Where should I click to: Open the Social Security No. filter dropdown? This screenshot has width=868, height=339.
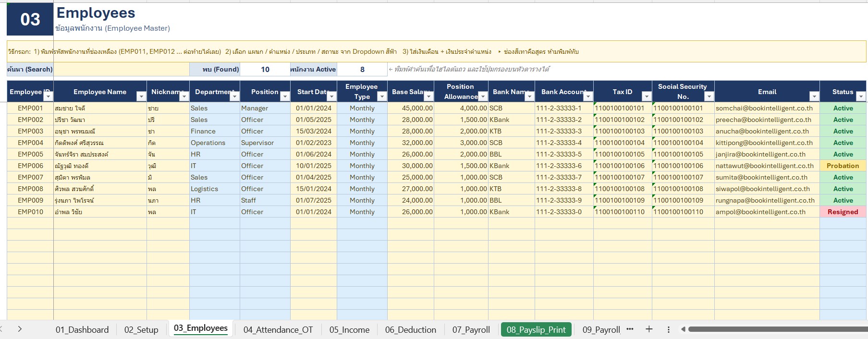[x=709, y=97]
